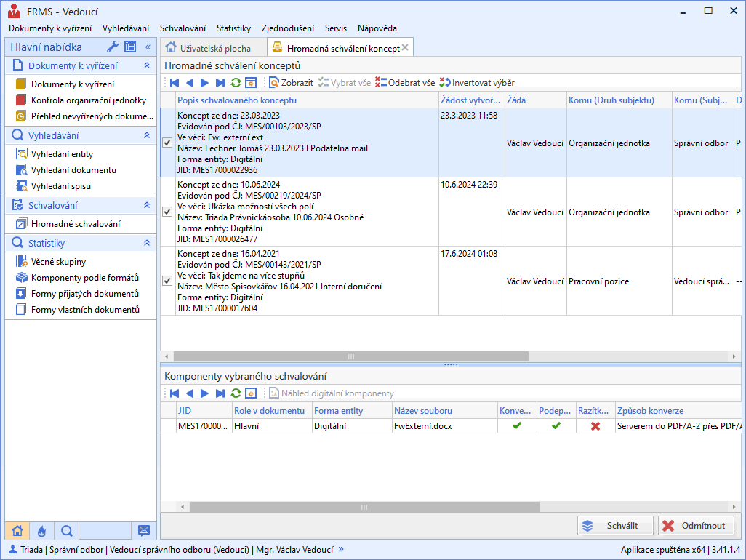Uncheck concept dated 10.06.2024 checkbox
The image size is (746, 560).
[167, 212]
